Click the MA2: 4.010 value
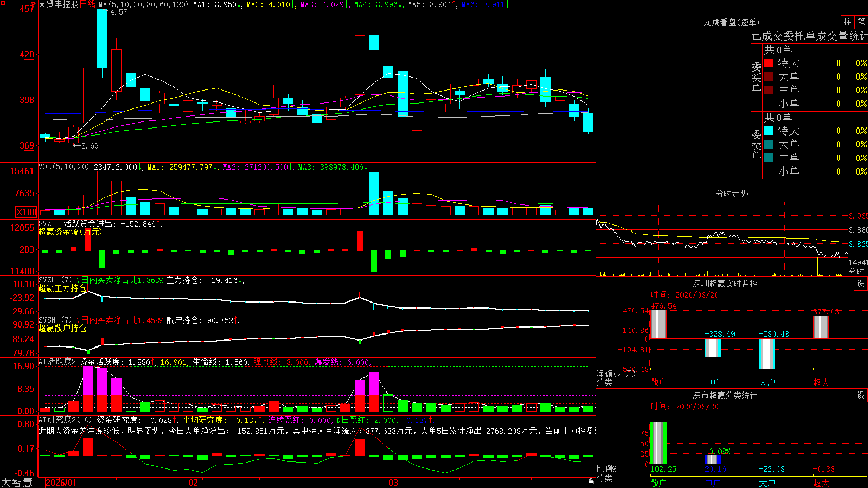The width and height of the screenshot is (868, 488). point(269,4)
